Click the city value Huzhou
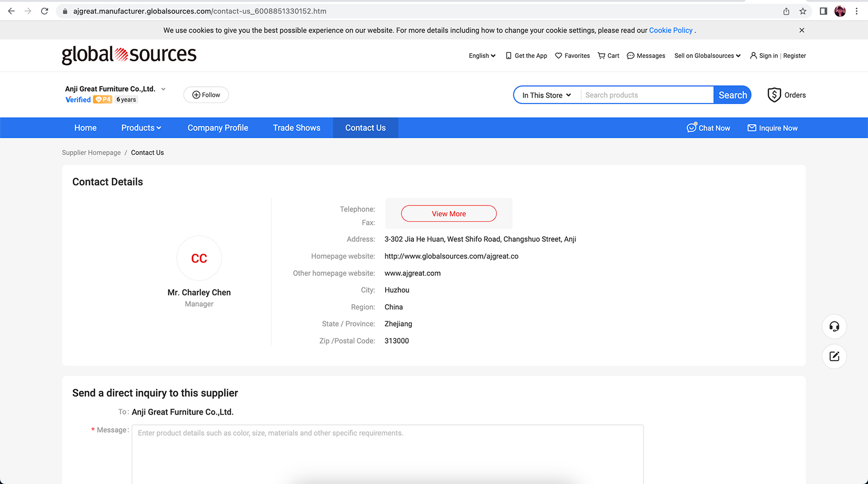Viewport: 868px width, 484px height. (397, 290)
